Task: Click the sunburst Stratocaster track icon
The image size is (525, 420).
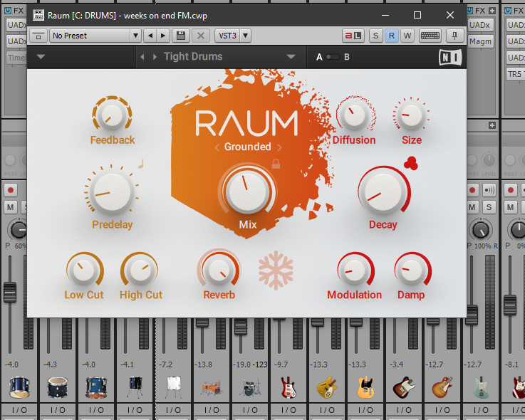Action: pyautogui.click(x=404, y=387)
